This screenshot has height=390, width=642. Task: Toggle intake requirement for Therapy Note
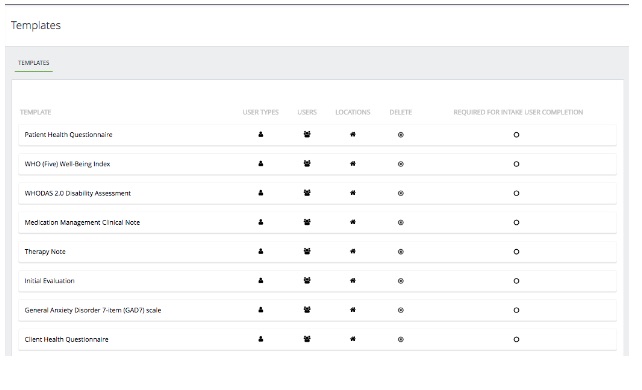[516, 252]
